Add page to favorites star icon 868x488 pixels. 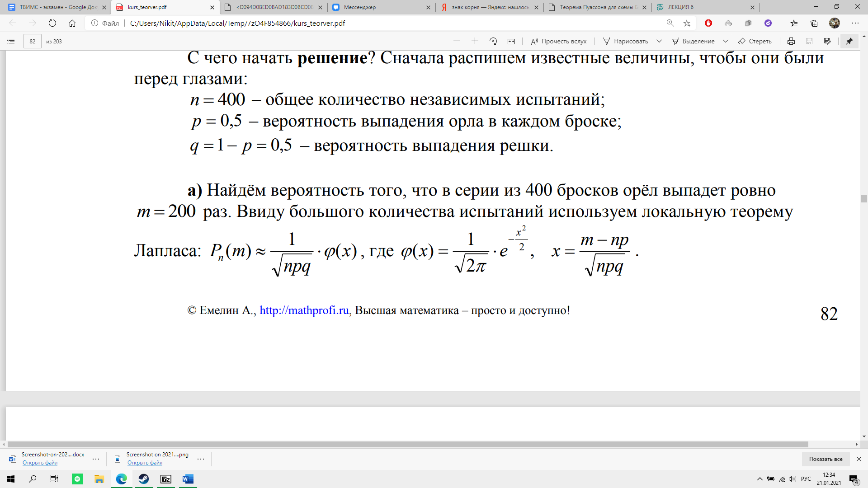point(687,23)
